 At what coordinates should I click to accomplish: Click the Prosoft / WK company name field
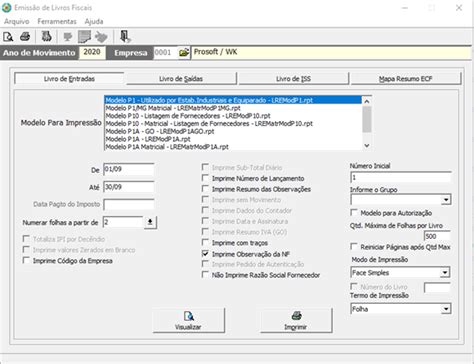click(x=331, y=52)
